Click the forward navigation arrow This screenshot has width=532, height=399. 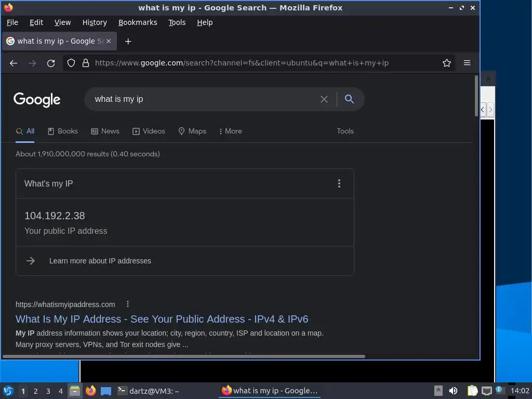pos(32,63)
